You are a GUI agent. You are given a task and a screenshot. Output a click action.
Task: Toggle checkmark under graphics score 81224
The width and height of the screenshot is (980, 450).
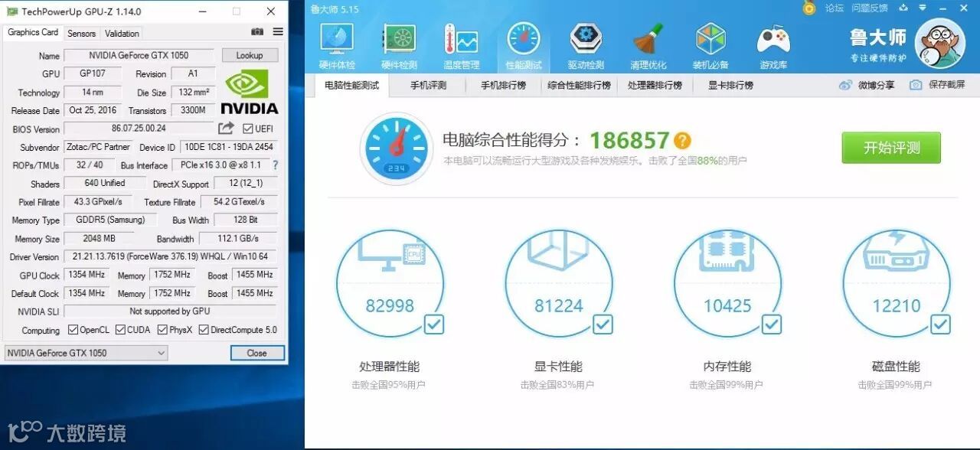[603, 324]
